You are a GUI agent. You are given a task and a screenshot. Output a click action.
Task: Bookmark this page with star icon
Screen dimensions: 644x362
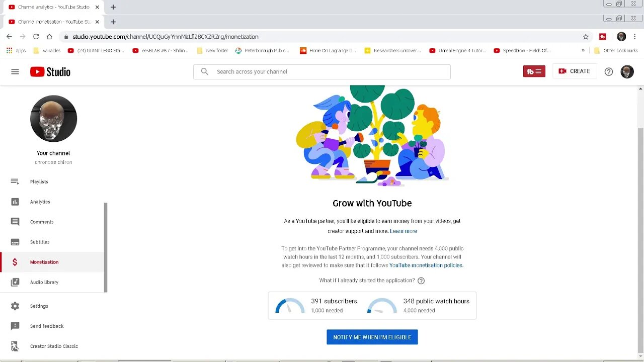point(586,37)
